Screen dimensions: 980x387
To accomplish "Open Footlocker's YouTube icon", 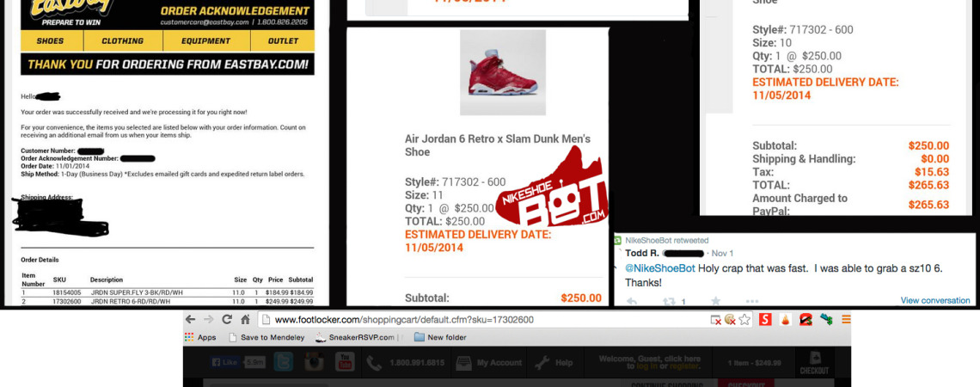I will (345, 362).
